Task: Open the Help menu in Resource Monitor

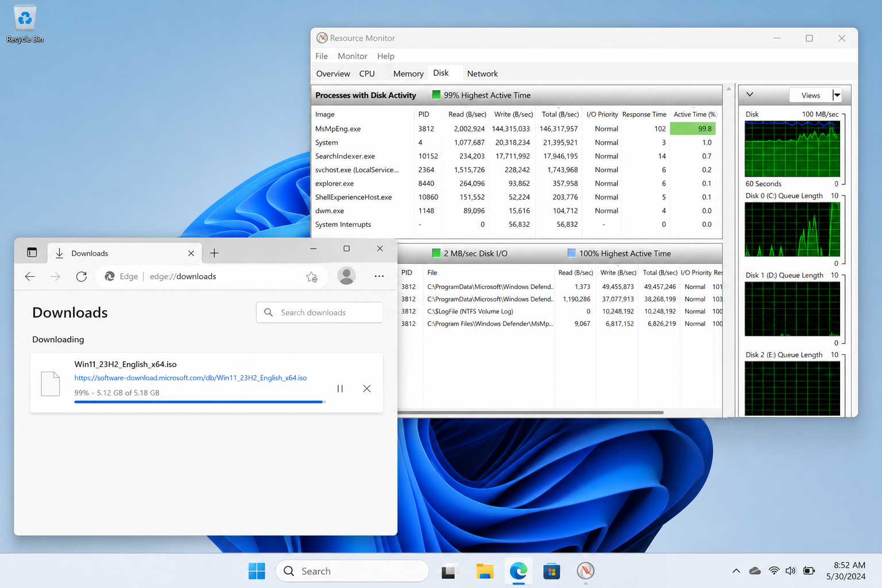Action: [x=386, y=56]
